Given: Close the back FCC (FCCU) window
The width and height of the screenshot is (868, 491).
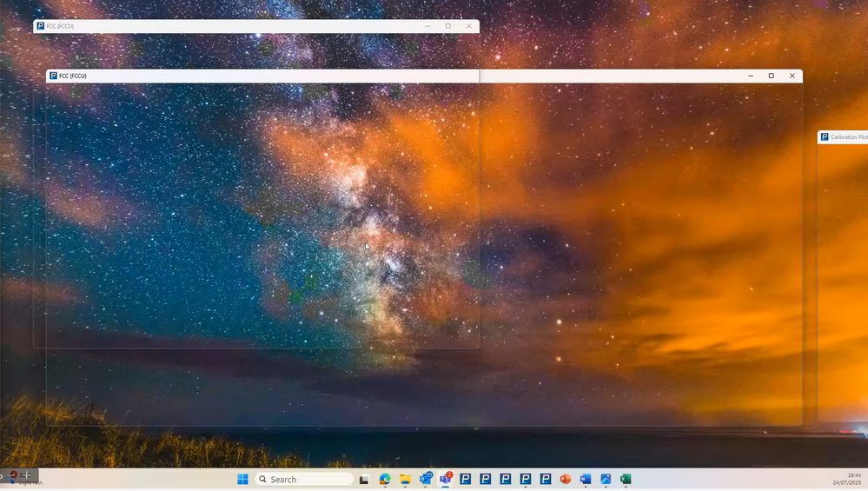Looking at the screenshot, I should pos(469,26).
